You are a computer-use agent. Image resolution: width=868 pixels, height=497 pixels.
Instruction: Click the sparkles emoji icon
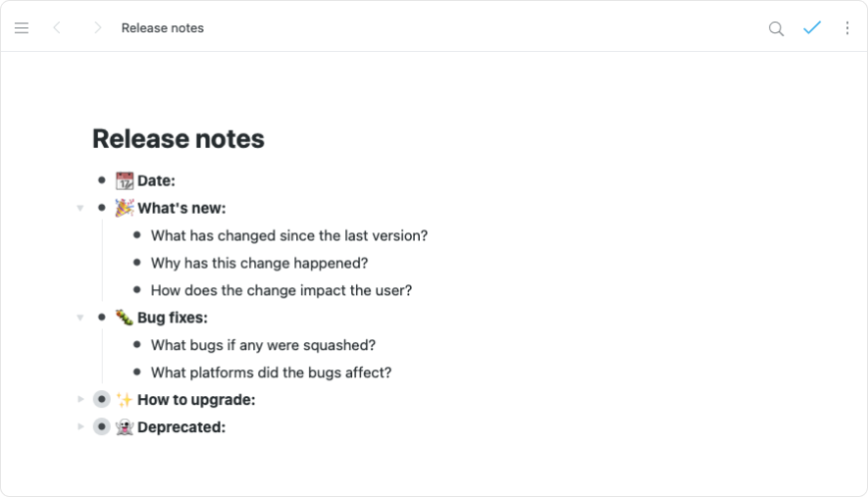(125, 400)
